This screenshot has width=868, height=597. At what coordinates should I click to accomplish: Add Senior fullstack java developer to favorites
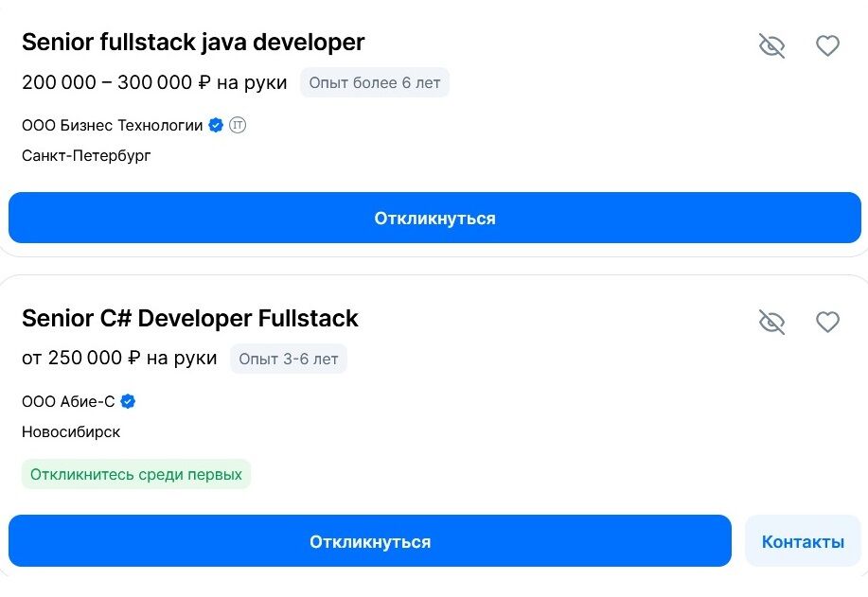tap(827, 45)
